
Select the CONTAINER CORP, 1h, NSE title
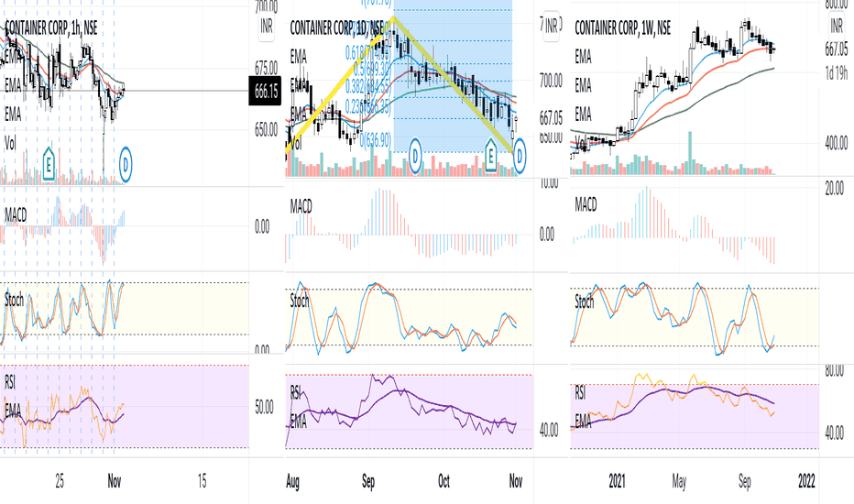point(51,27)
